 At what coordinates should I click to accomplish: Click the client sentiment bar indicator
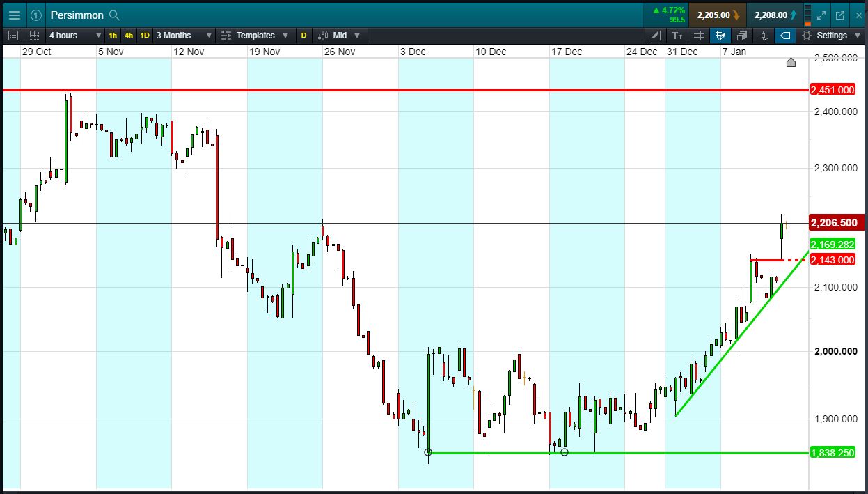[807, 15]
